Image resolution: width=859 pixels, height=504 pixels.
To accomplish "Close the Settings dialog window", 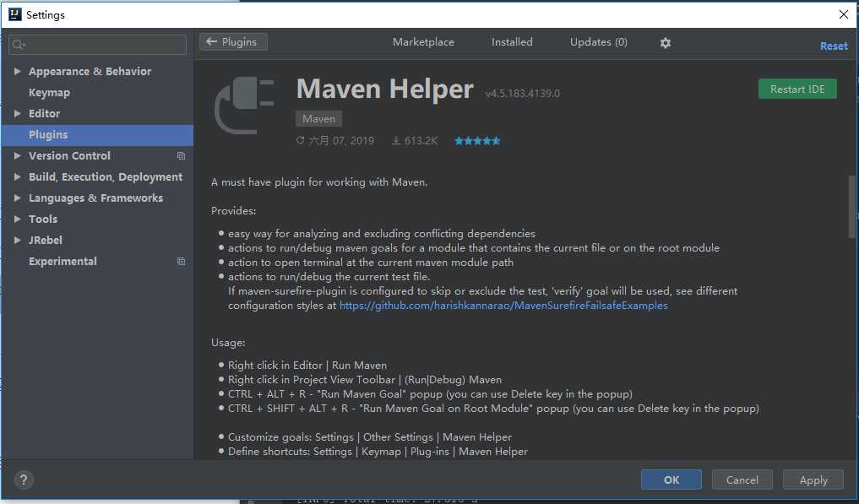I will [x=844, y=15].
